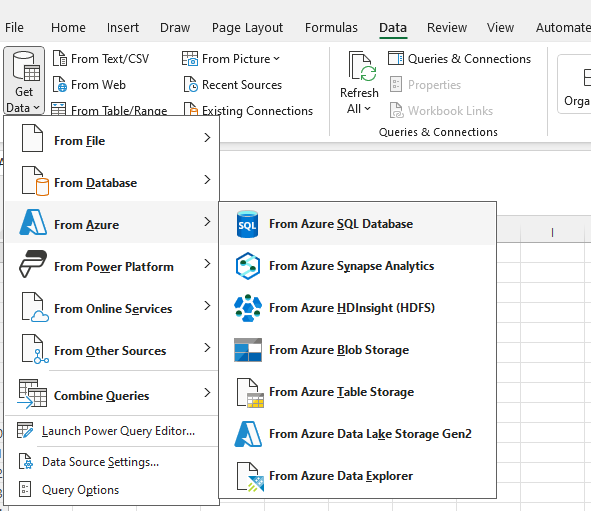Image resolution: width=591 pixels, height=511 pixels.
Task: Click the From Database cylinder icon
Action: [35, 181]
